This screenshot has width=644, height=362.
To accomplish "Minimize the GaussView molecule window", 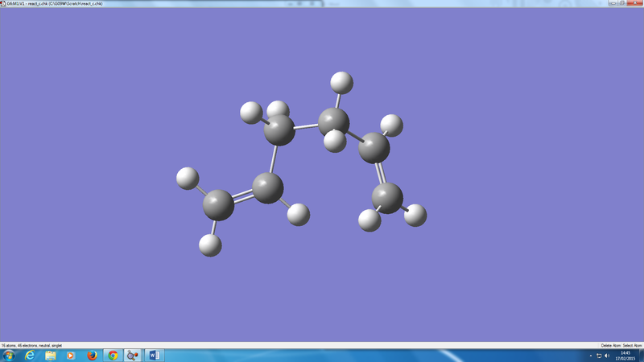I will [x=613, y=3].
